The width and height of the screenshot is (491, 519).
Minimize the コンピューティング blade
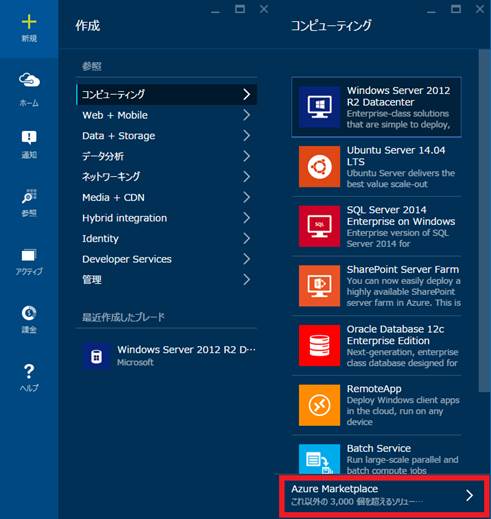point(431,11)
